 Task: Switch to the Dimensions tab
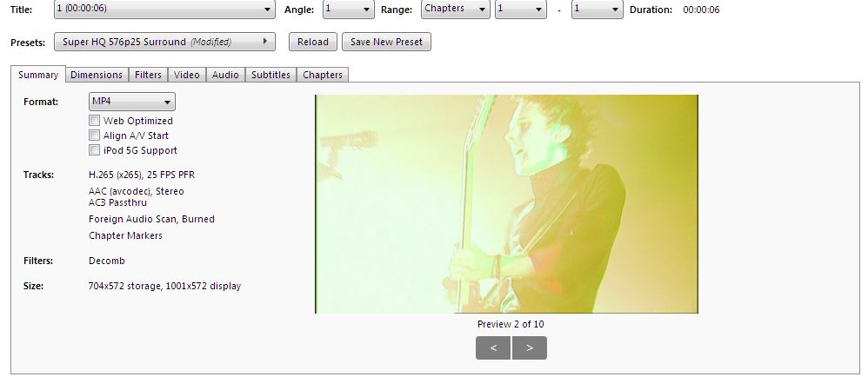97,75
